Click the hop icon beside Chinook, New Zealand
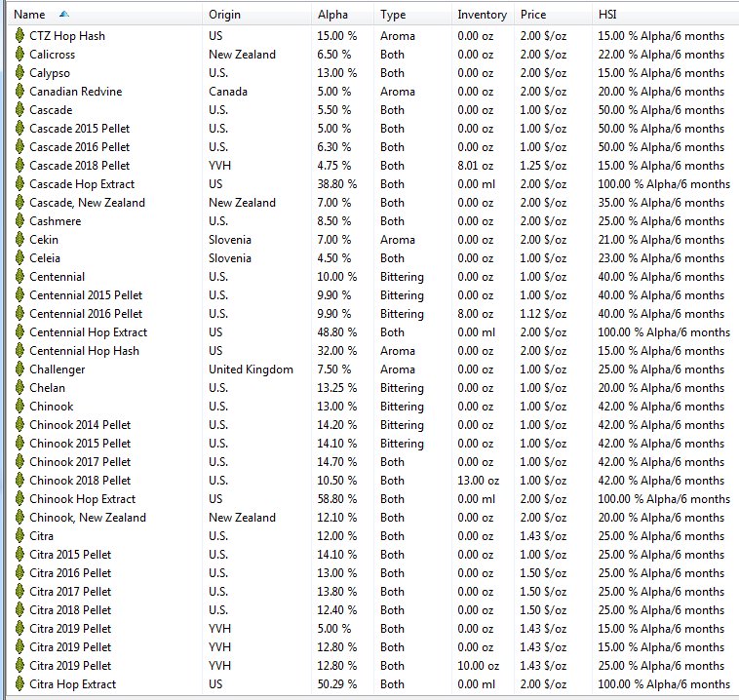This screenshot has width=739, height=700. pos(19,518)
